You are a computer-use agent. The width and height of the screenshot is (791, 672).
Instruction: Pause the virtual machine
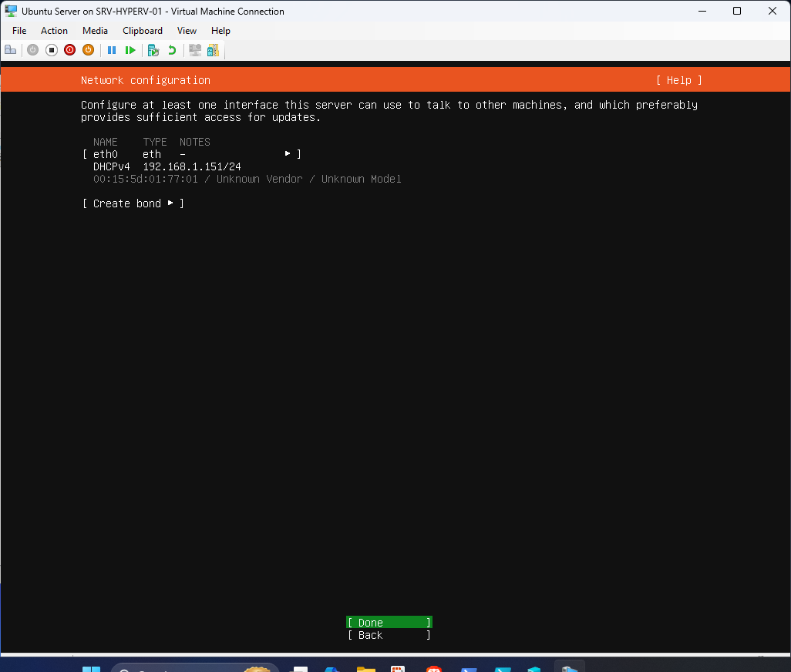112,50
